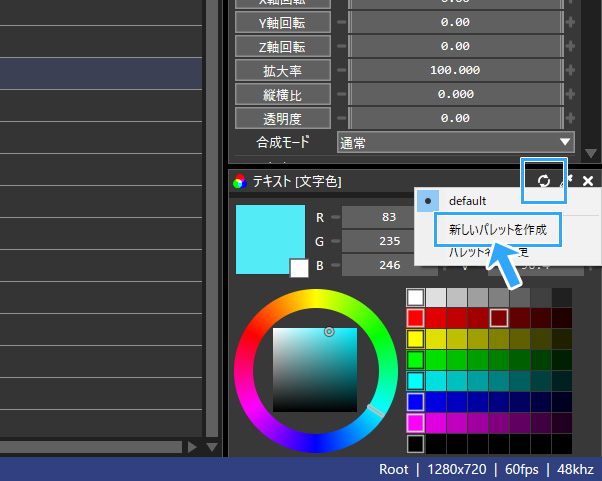
Task: Click the Y軸回転 label button
Action: pos(283,23)
